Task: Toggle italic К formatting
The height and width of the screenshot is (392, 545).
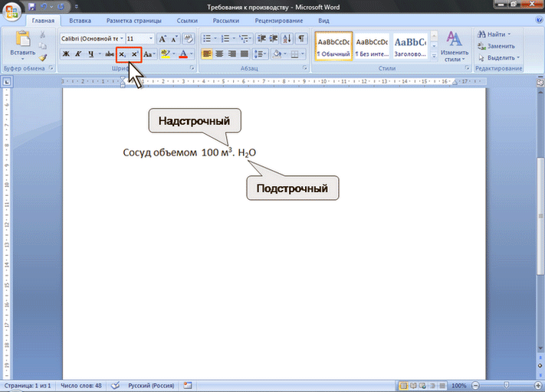Action: click(x=78, y=54)
